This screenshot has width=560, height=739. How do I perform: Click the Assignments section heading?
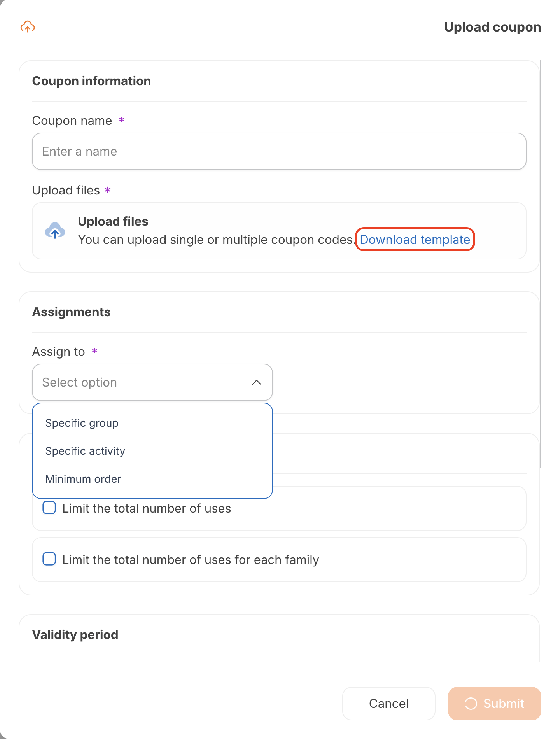71,312
